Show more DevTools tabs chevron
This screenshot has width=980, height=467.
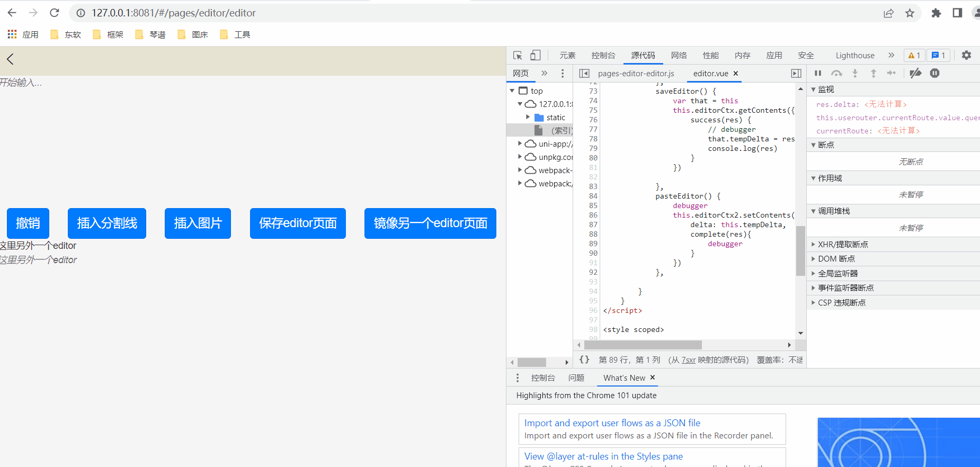891,55
